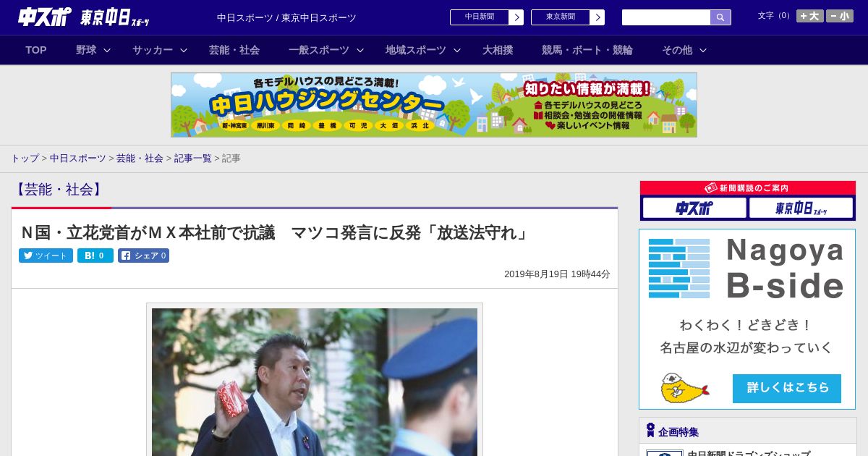Screen dimensions: 868x456
Task: Click the article headline text
Action: pyautogui.click(x=275, y=232)
